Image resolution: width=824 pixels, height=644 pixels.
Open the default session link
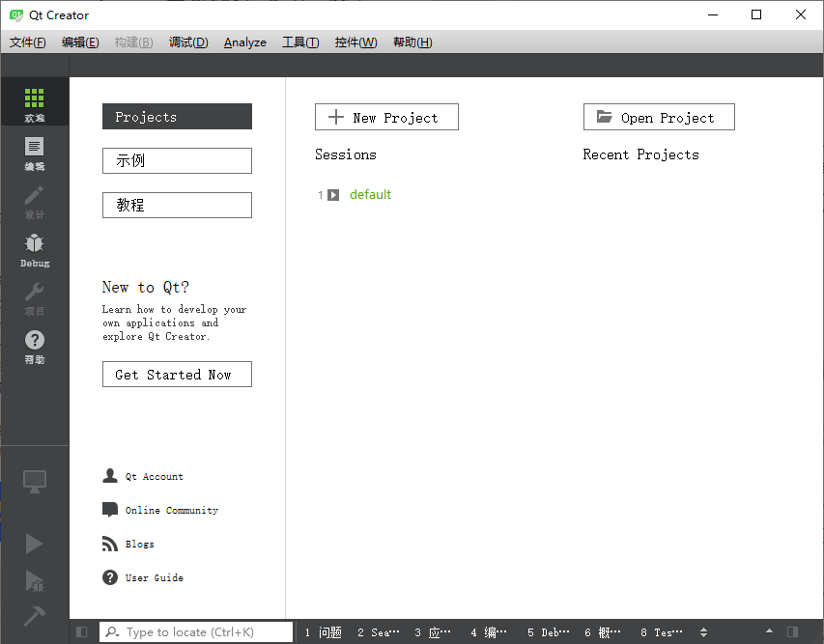[x=370, y=195]
